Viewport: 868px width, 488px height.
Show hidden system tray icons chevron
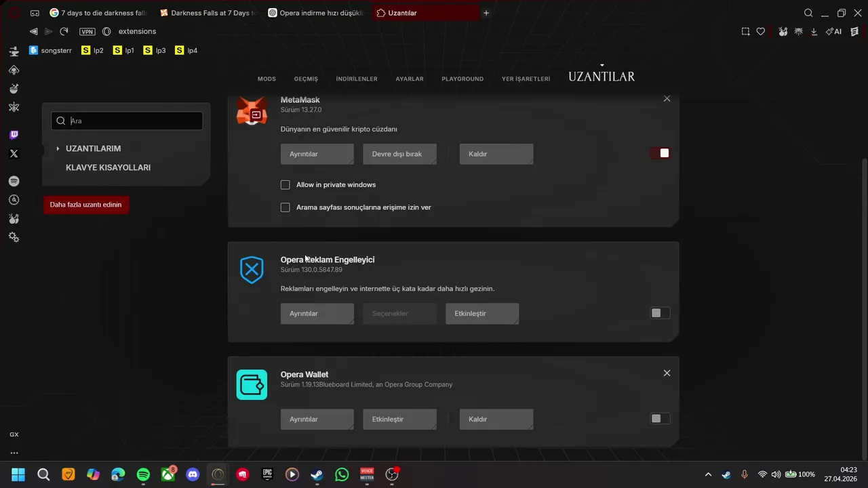709,474
